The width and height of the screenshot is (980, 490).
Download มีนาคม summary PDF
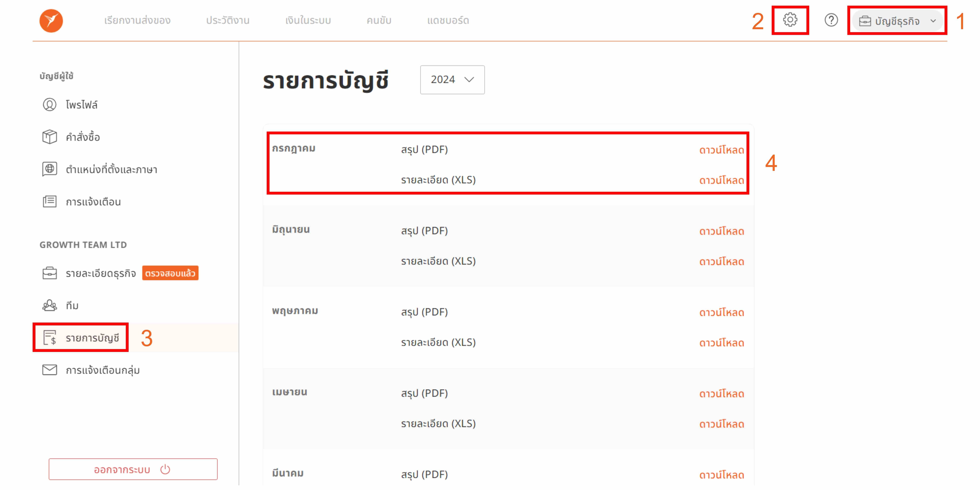(722, 475)
